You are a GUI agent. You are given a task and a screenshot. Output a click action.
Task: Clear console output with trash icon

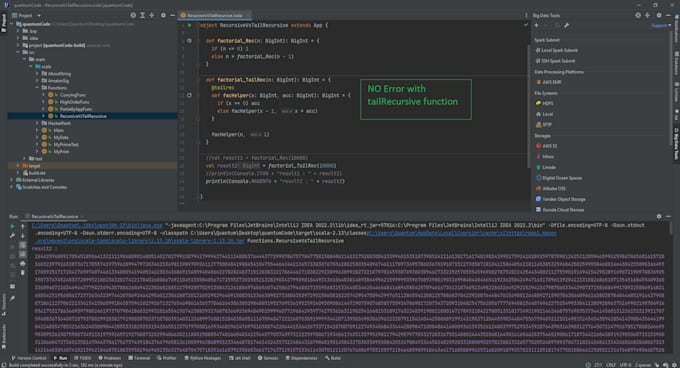[x=23, y=273]
